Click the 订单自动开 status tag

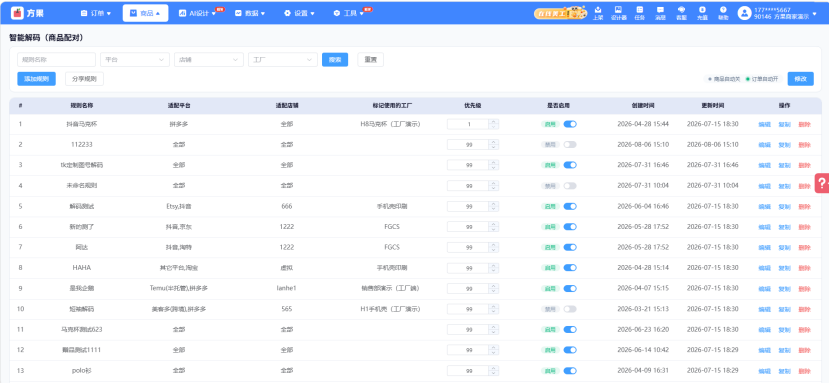pos(762,79)
